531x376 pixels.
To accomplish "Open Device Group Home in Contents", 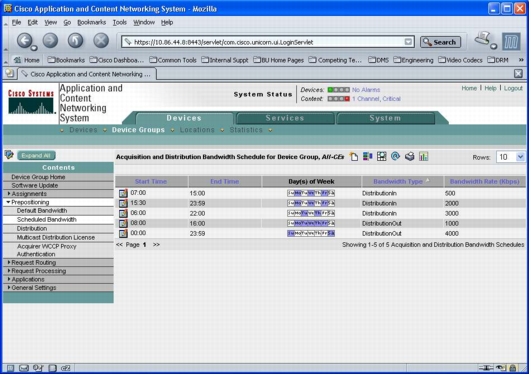I will point(38,177).
